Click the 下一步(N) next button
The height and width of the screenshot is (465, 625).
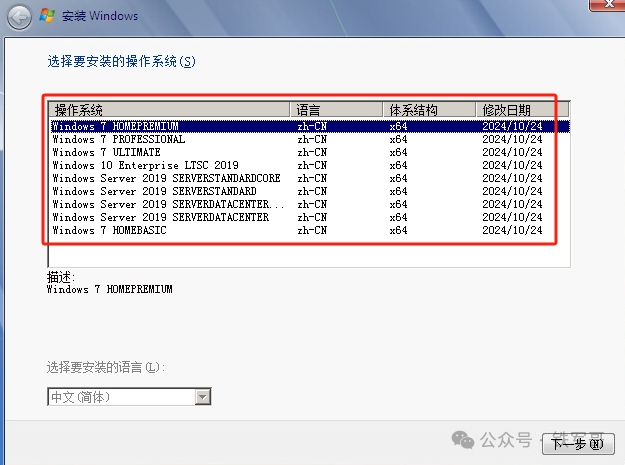(x=578, y=443)
